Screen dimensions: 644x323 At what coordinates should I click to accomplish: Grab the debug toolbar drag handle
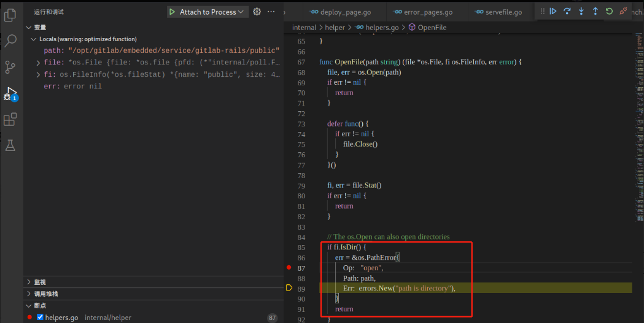click(543, 11)
